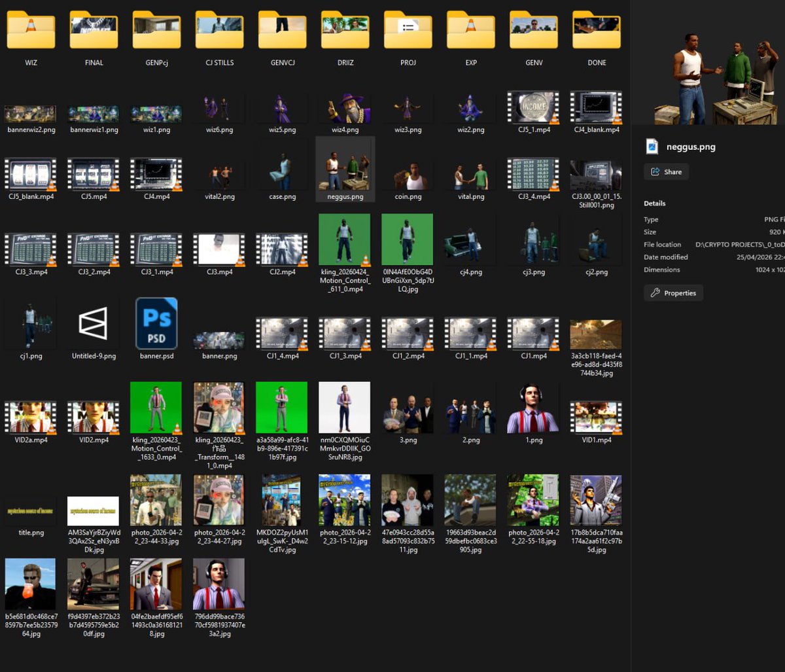Select the CJ4_blank.mp4 video file
The height and width of the screenshot is (672, 785).
pyautogui.click(x=596, y=107)
